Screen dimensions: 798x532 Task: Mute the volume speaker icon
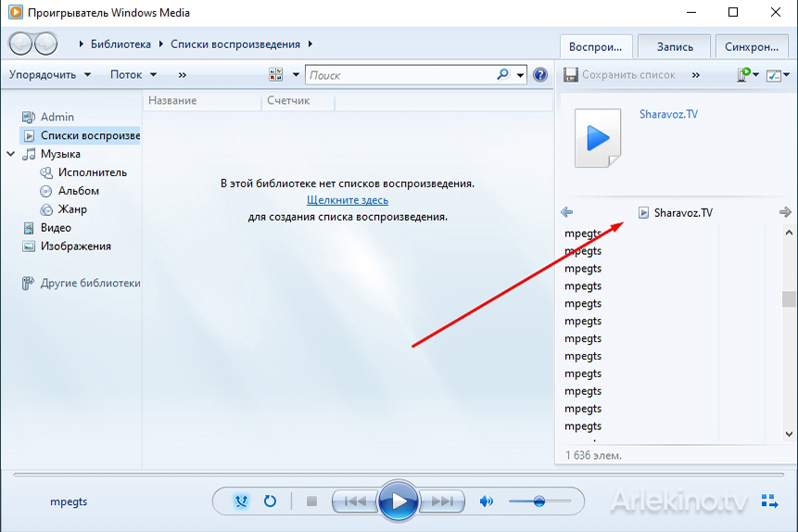coord(486,501)
